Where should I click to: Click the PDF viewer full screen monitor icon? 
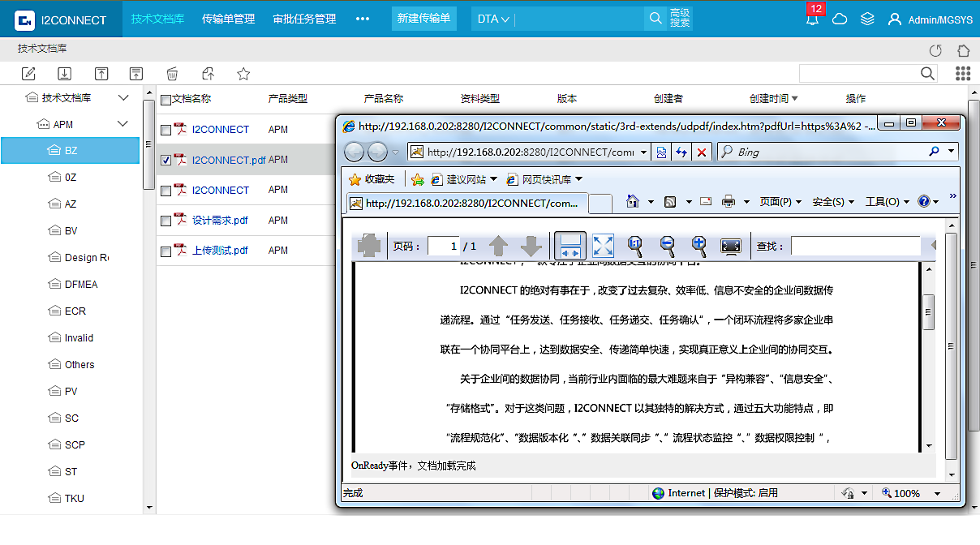[x=731, y=246]
